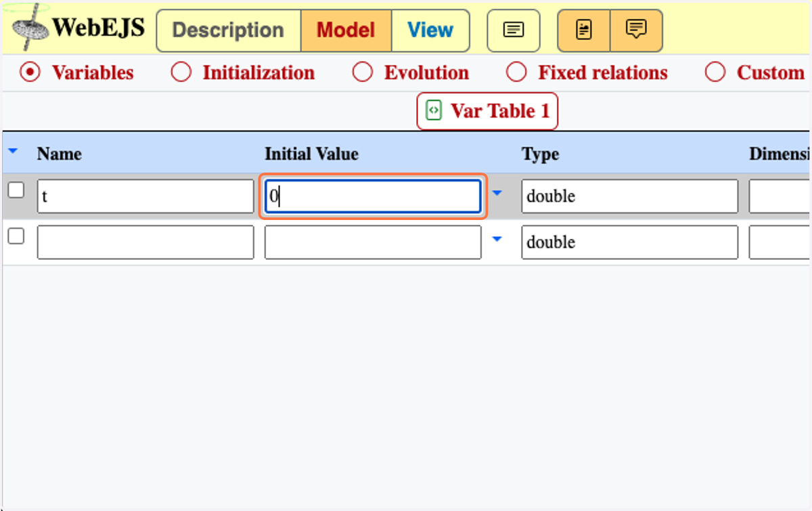This screenshot has height=511, width=812.
Task: Select the Evolution radio button
Action: (363, 72)
